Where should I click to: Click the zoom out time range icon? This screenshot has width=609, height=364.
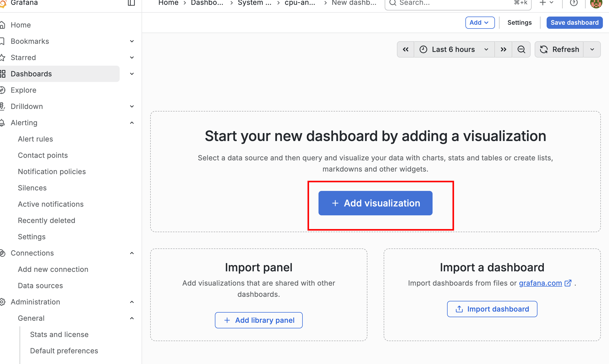(521, 49)
